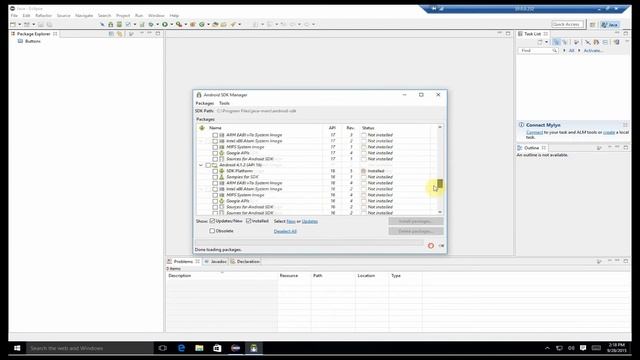Click the Task List Find field

tap(538, 51)
